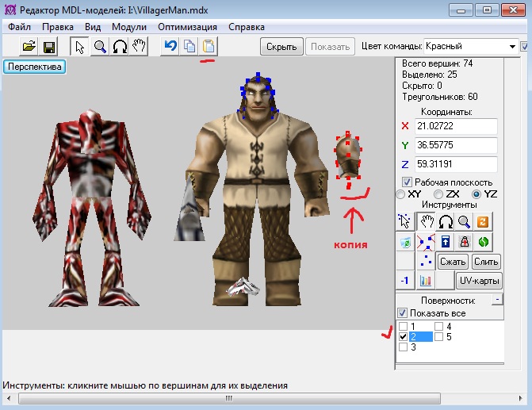Open the Цвет команды dropdown showing Красный
The image size is (532, 410).
471,46
